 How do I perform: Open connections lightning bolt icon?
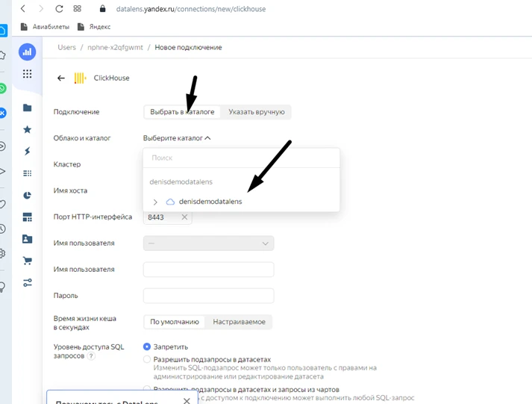pos(27,151)
